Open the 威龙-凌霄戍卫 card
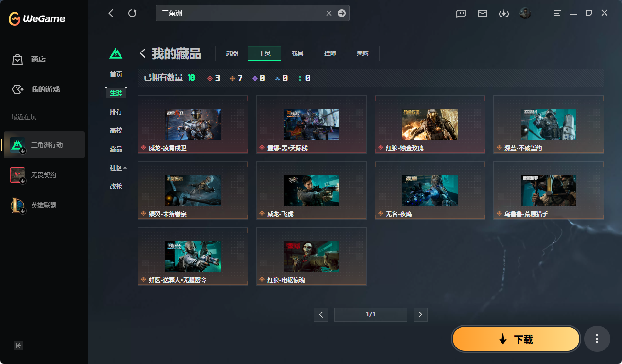The width and height of the screenshot is (622, 364). 193,124
